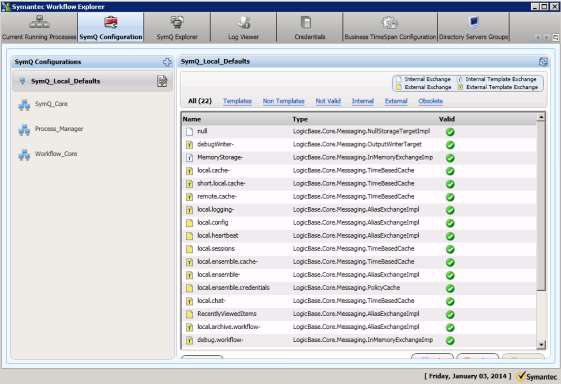561x384 pixels.
Task: Filter exchanges by Internal
Action: coord(363,101)
